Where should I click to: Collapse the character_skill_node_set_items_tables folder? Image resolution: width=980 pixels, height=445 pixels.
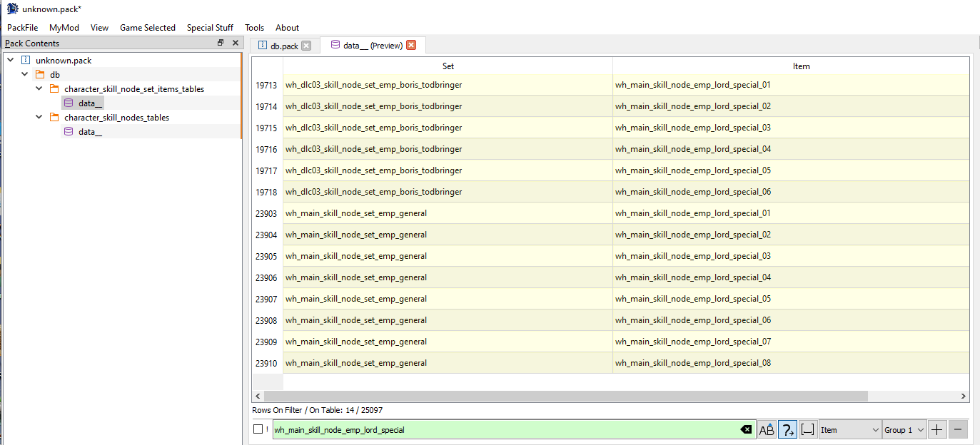[40, 89]
